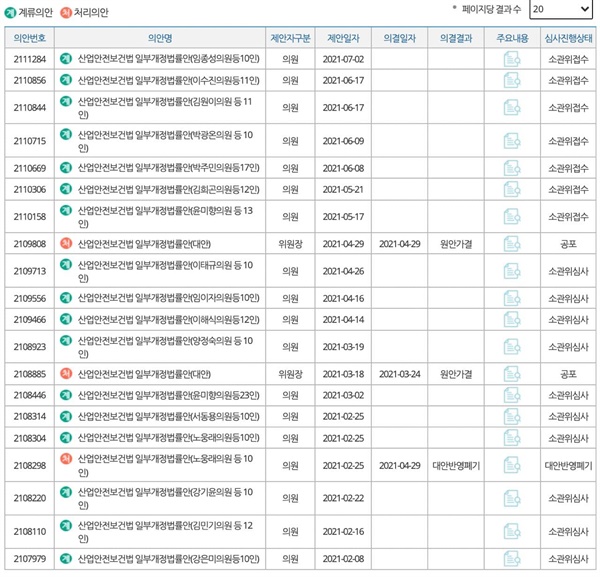Open summary icon for bill 2109713
Image resolution: width=600 pixels, height=577 pixels.
(512, 271)
